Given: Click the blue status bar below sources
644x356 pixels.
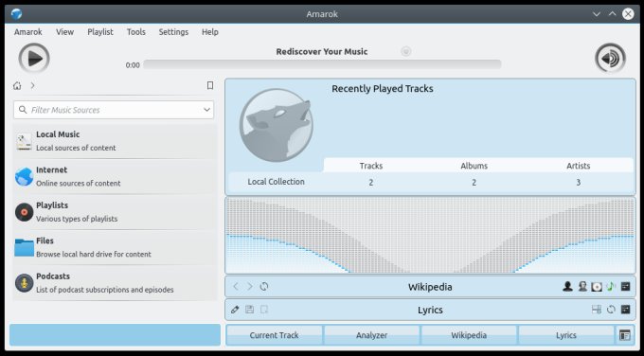Looking at the screenshot, I should point(115,334).
